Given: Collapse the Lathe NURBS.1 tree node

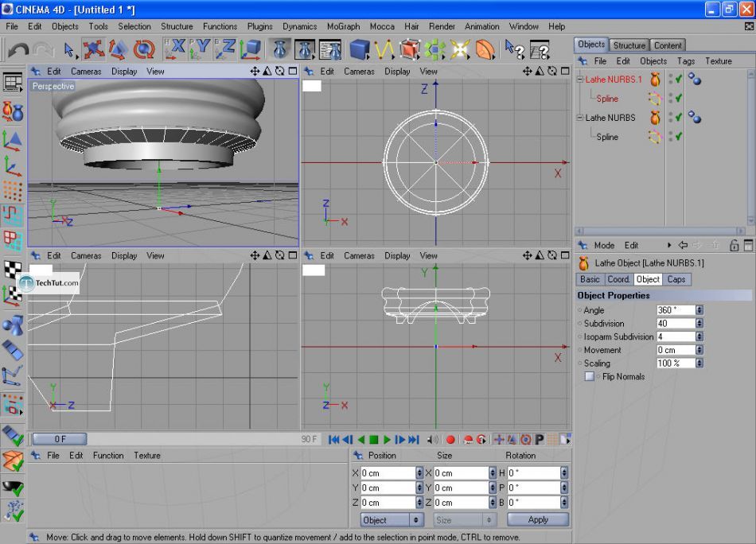Looking at the screenshot, I should click(x=580, y=80).
